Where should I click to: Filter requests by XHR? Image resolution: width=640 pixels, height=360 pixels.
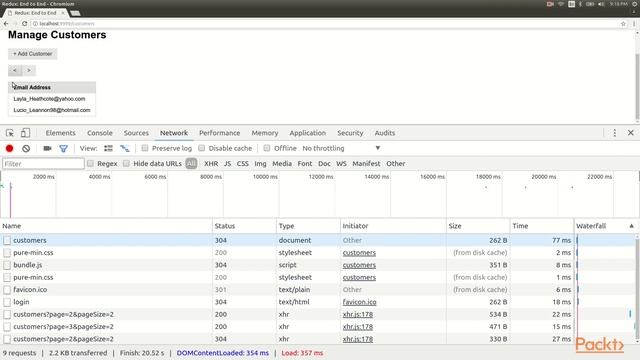[x=211, y=164]
